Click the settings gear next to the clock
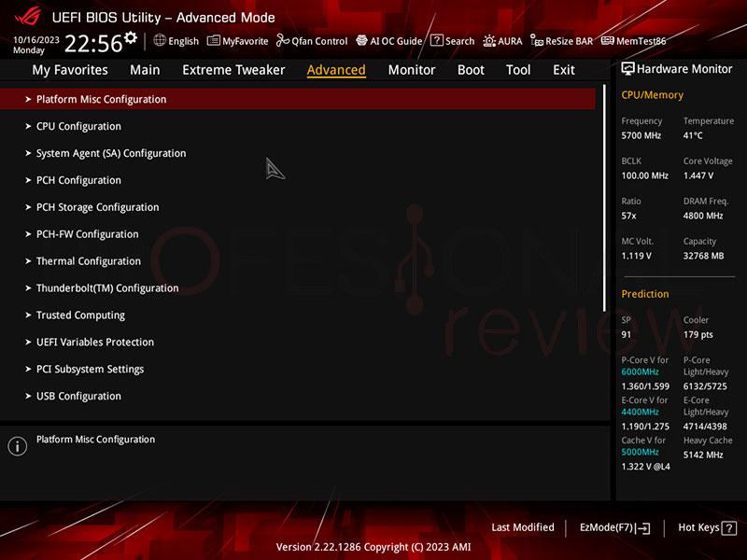This screenshot has width=747, height=560. point(131,37)
